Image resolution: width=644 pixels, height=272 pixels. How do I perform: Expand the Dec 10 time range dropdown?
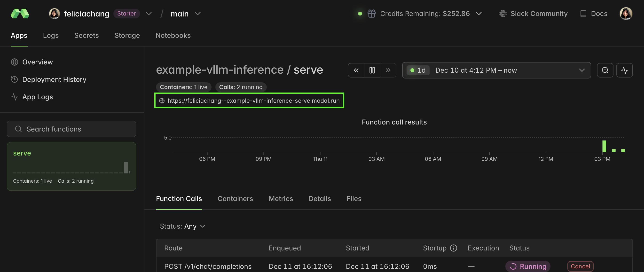click(582, 70)
